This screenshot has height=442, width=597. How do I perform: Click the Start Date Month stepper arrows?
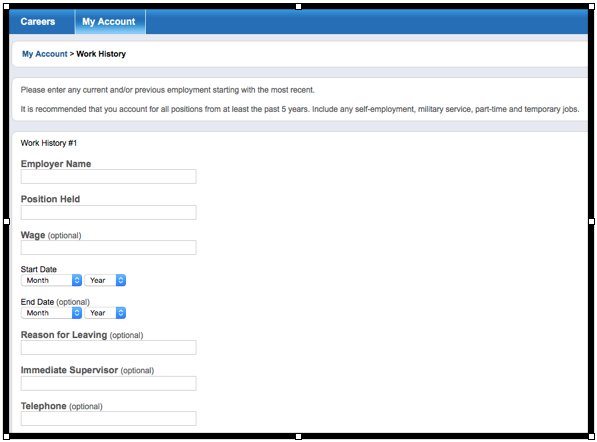[x=77, y=280]
